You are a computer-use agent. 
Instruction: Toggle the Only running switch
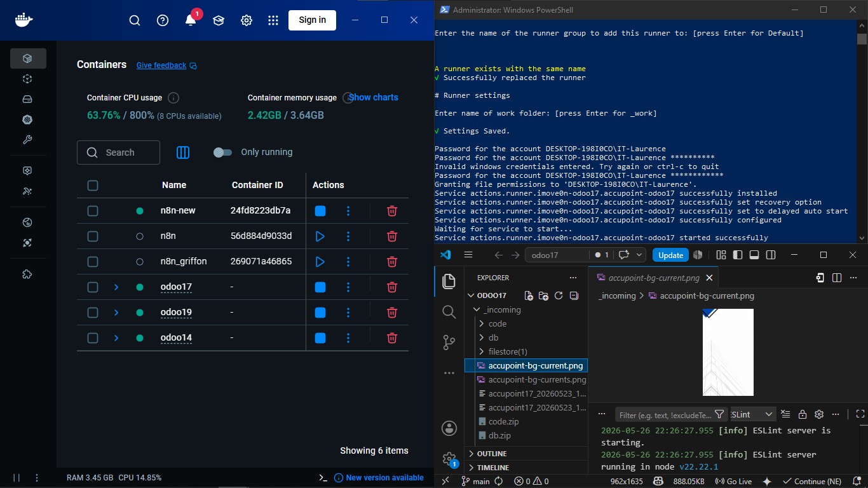(x=222, y=152)
